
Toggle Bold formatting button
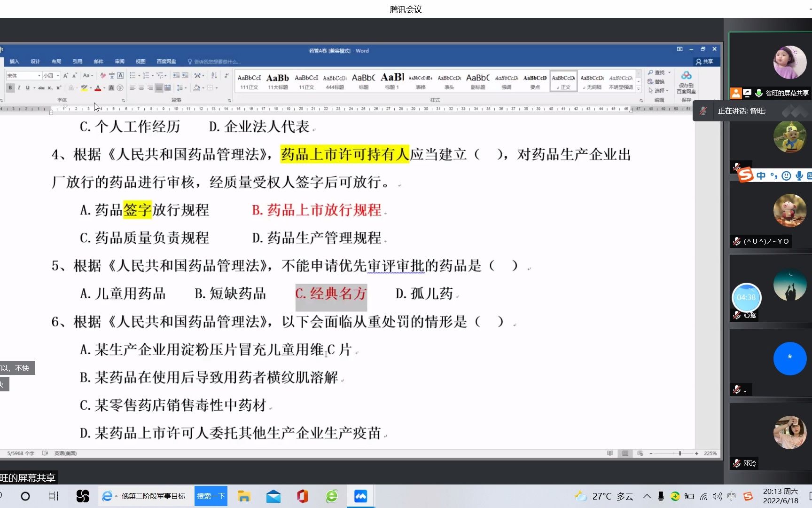[x=10, y=88]
